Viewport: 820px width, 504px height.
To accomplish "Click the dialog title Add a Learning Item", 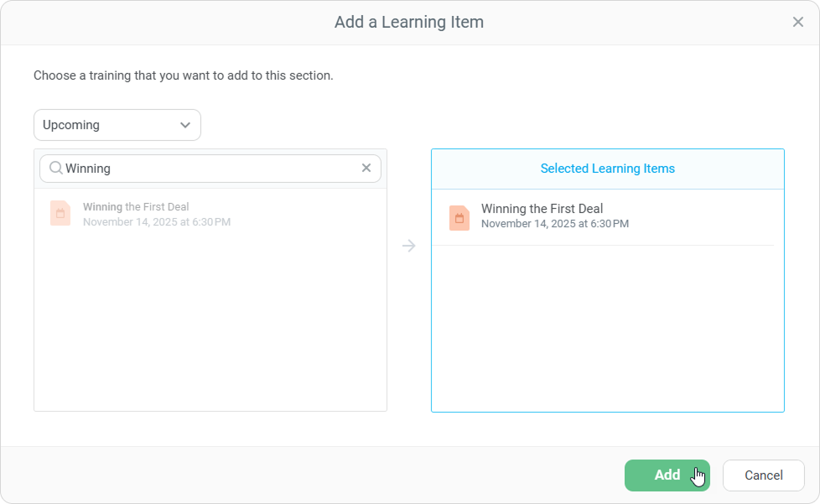I will tap(409, 23).
